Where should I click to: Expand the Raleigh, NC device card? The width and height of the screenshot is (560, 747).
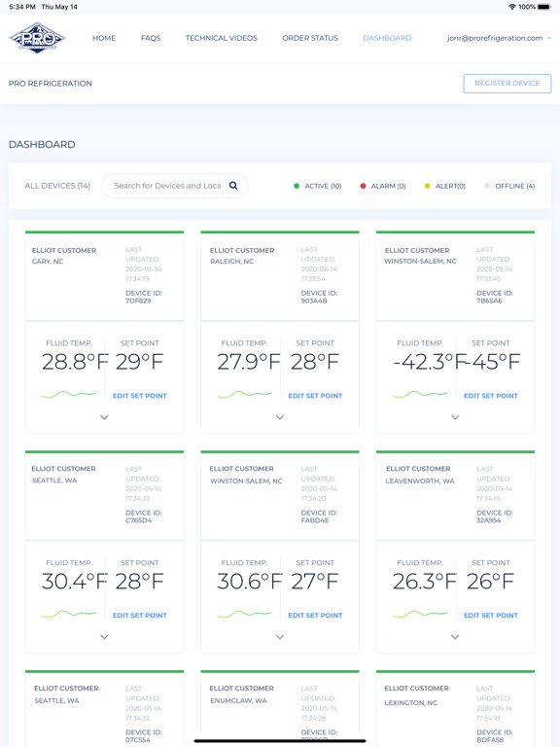(280, 417)
